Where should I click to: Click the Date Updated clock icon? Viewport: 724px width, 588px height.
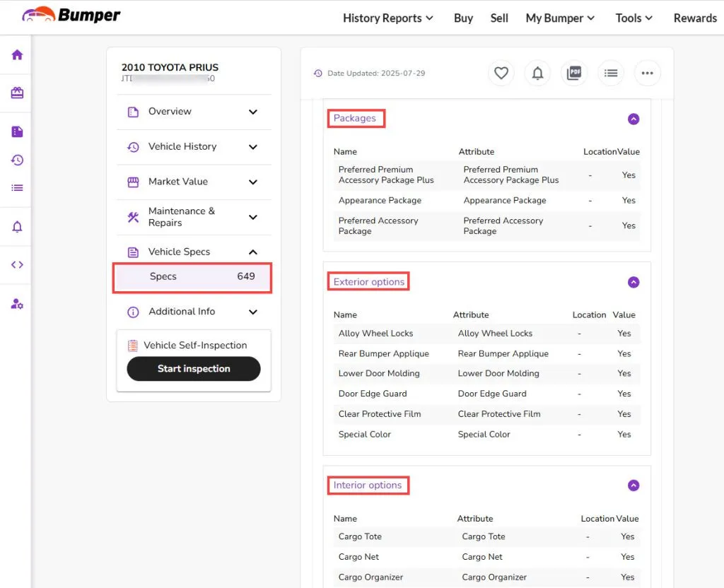coord(317,73)
